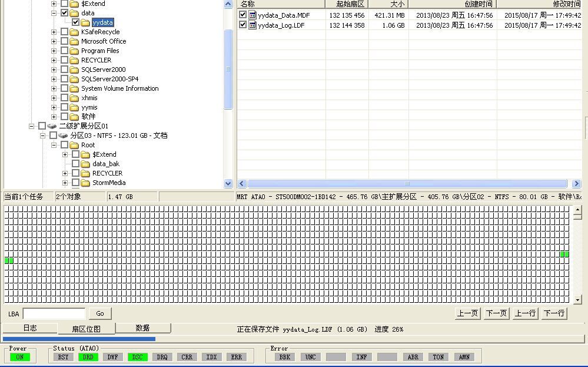Click the SQLServer2000-SP4 folder icon
This screenshot has width=588, height=367.
tap(74, 79)
